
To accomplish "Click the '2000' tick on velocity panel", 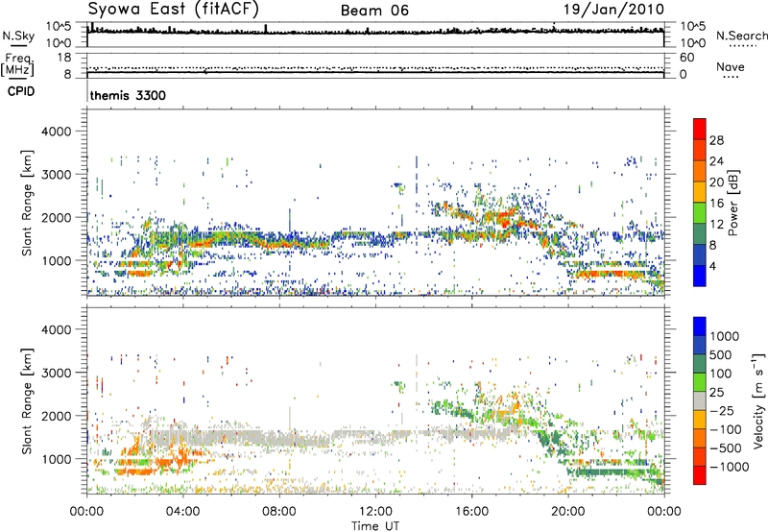I will pos(56,416).
